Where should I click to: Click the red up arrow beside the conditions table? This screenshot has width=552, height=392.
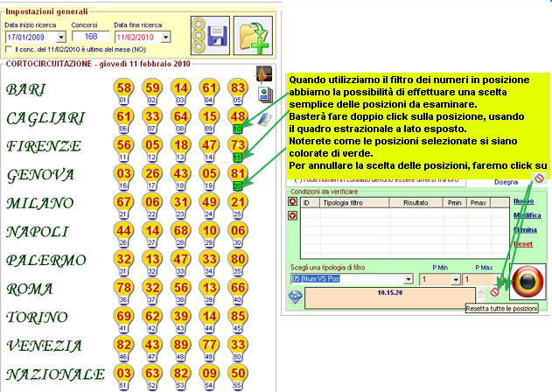pyautogui.click(x=292, y=202)
